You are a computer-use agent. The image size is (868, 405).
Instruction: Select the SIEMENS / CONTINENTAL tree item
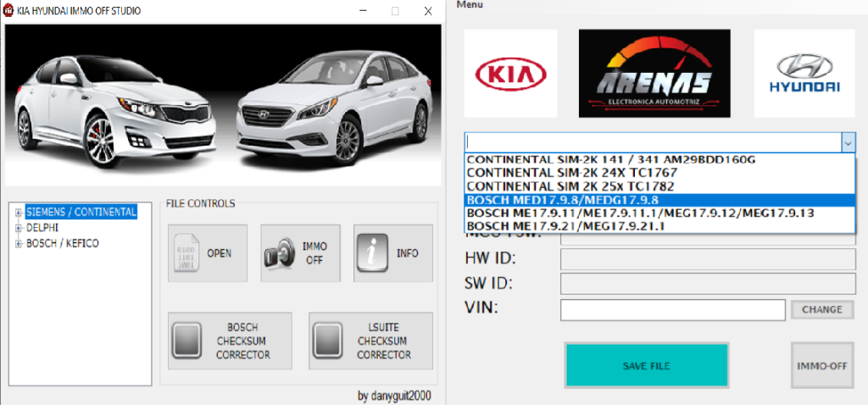[x=81, y=212]
